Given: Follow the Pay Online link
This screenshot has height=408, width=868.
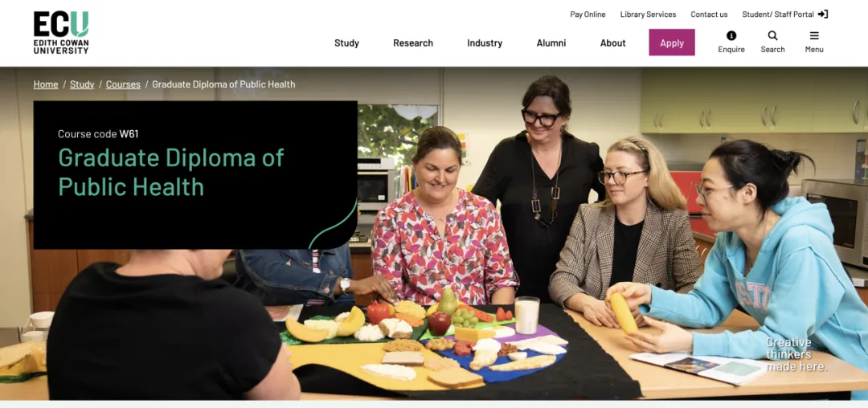Looking at the screenshot, I should (x=588, y=14).
